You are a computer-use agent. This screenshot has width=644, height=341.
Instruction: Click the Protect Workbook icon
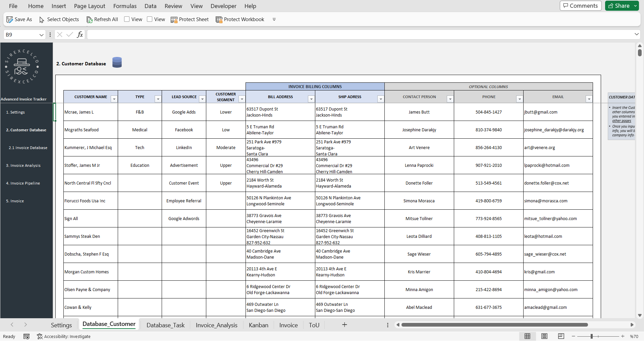pos(219,19)
